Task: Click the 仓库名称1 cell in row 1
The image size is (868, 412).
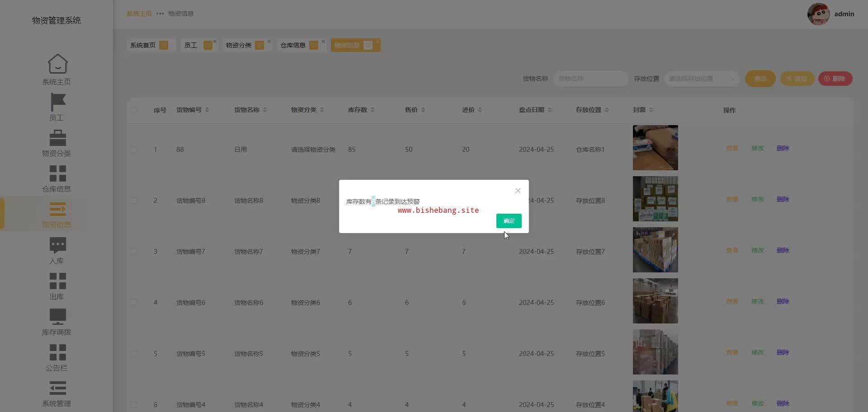Action: pos(590,150)
